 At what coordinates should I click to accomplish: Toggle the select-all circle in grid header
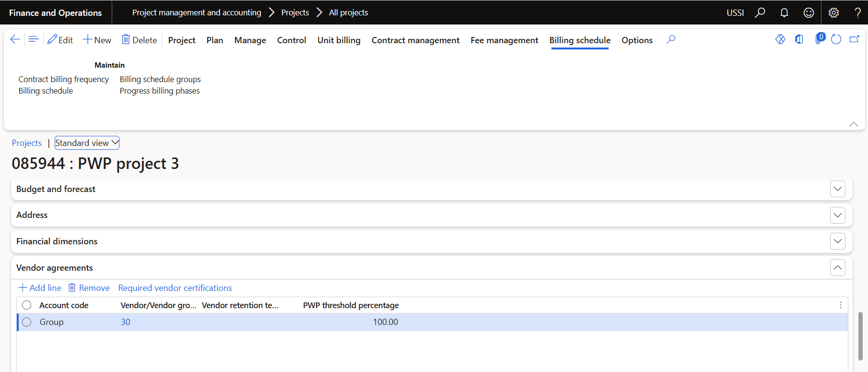click(27, 305)
